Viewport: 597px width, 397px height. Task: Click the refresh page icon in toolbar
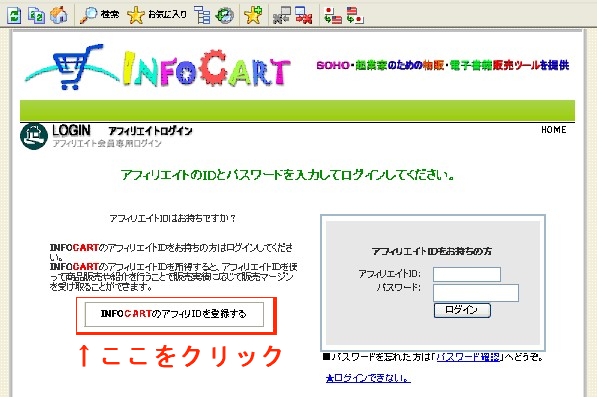pos(14,15)
